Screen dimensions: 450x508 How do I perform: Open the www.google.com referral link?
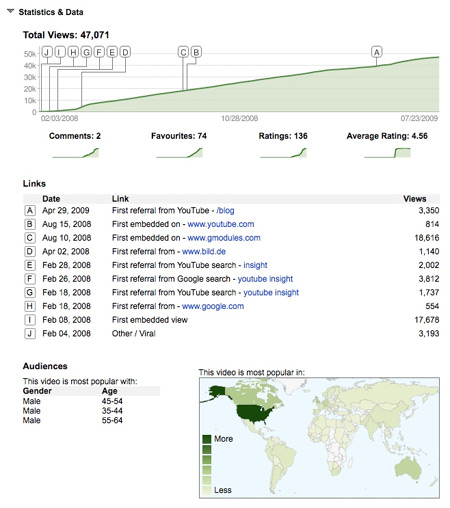click(213, 306)
